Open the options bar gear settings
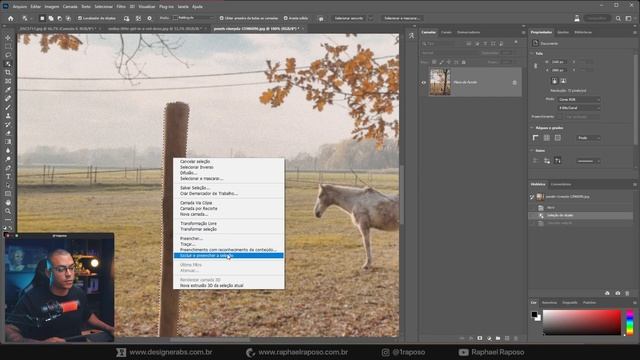 pos(149,18)
